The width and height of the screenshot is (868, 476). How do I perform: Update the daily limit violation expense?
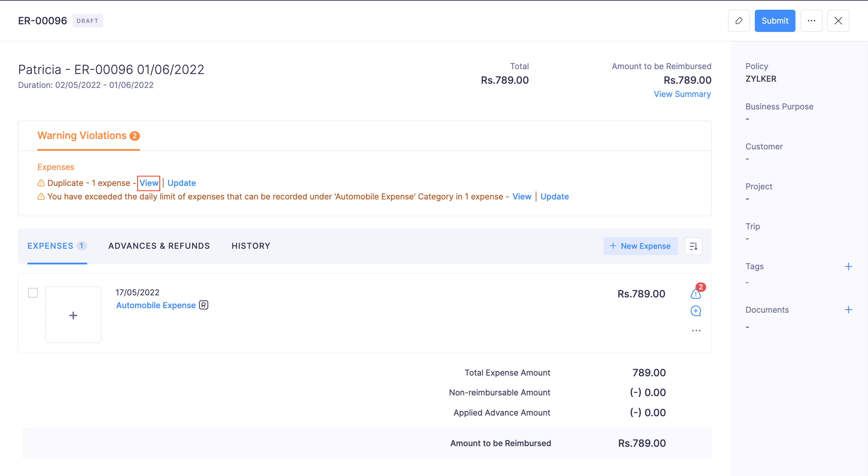tap(554, 196)
